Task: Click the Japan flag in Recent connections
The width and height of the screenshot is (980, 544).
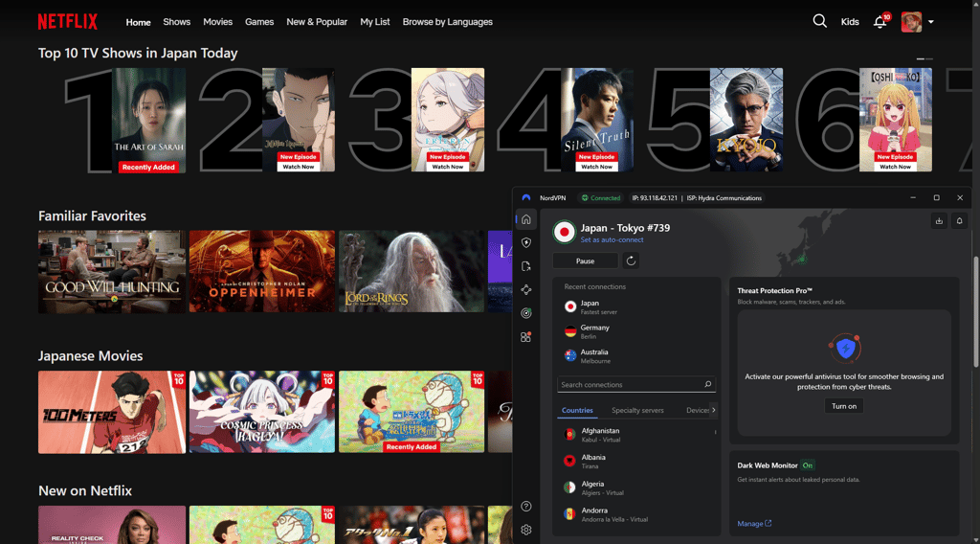Action: (570, 306)
